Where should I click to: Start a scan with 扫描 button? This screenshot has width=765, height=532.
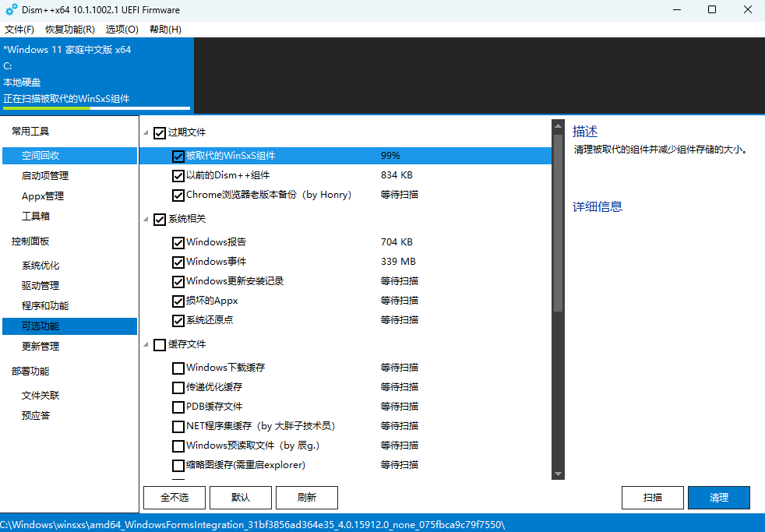652,498
